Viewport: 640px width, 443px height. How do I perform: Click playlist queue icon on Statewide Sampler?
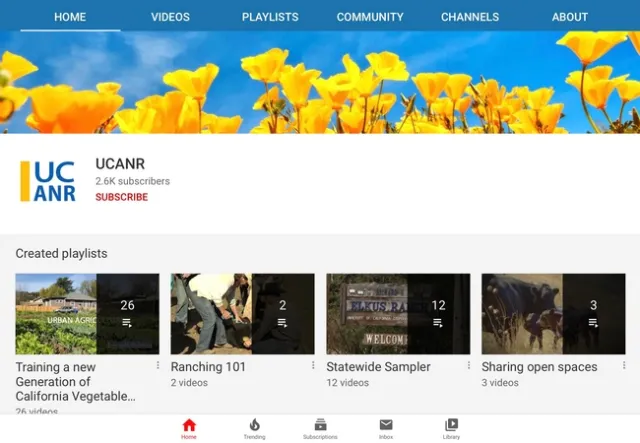(438, 323)
